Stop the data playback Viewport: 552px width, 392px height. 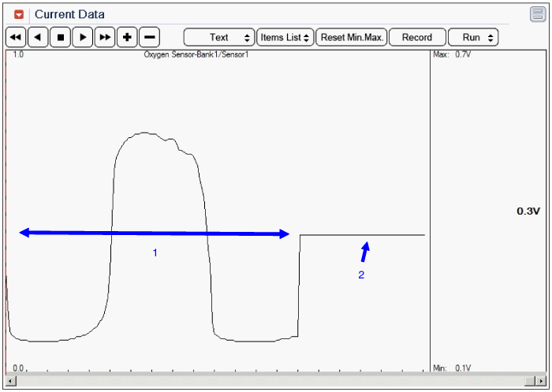(x=61, y=37)
